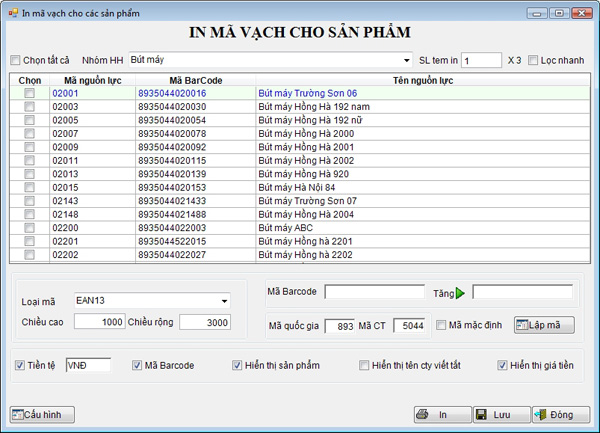Enable the Chọn tất cả checkbox
This screenshot has width=600, height=433.
(x=14, y=59)
